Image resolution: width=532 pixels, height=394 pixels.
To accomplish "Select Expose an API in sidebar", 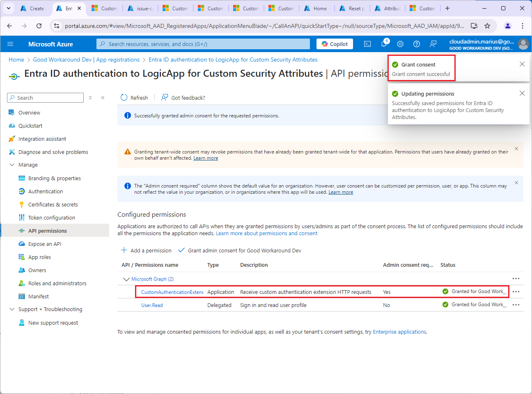I will (x=45, y=244).
